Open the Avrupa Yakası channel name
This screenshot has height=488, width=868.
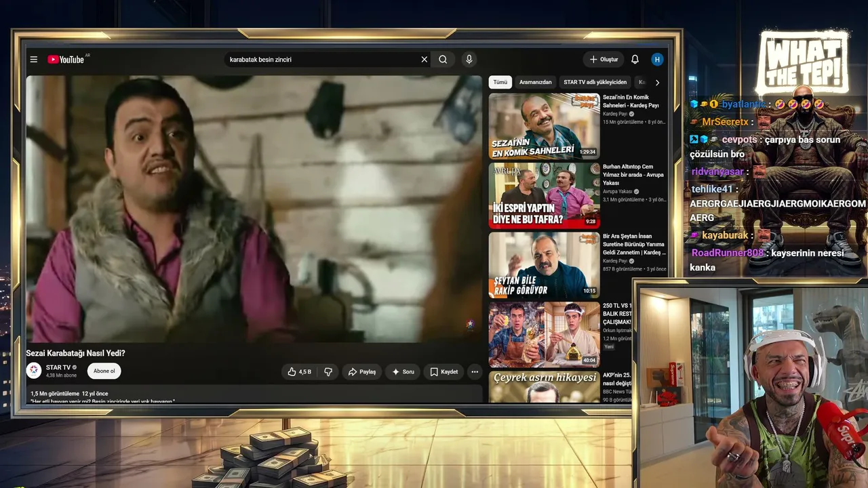[618, 192]
